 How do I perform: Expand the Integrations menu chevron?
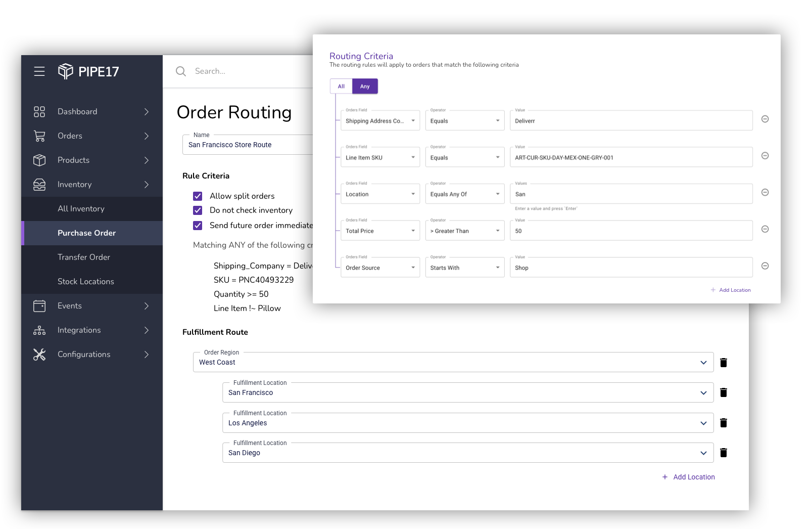(147, 330)
